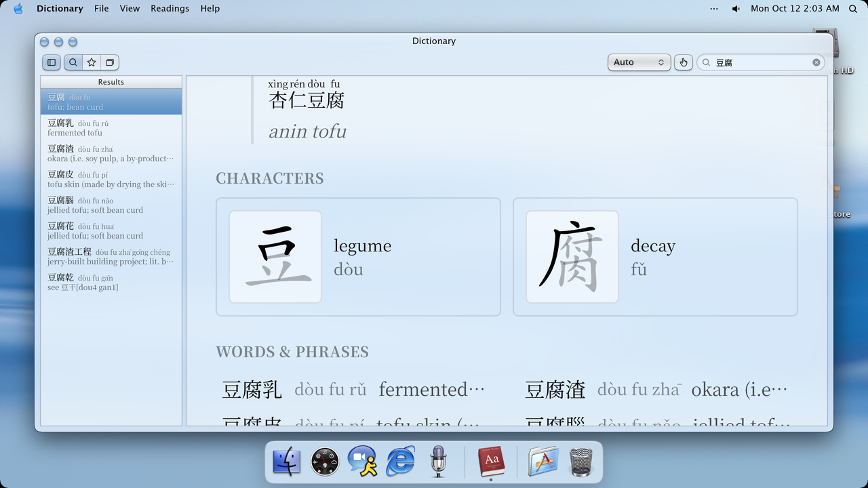The width and height of the screenshot is (868, 488).
Task: Select the 豆腐渣 okara result
Action: coord(111,153)
